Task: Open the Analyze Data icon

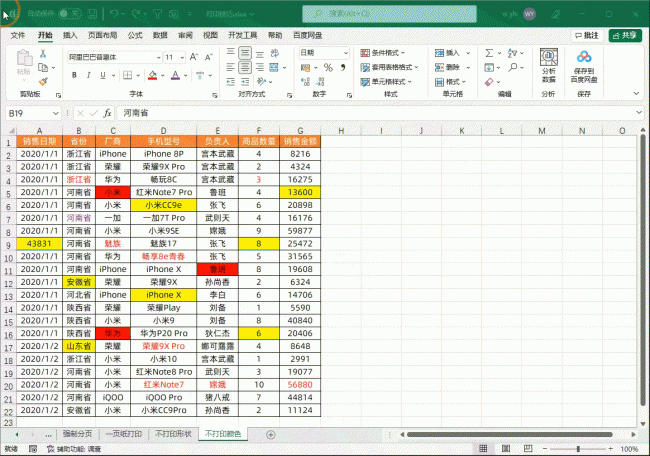Action: (x=548, y=65)
